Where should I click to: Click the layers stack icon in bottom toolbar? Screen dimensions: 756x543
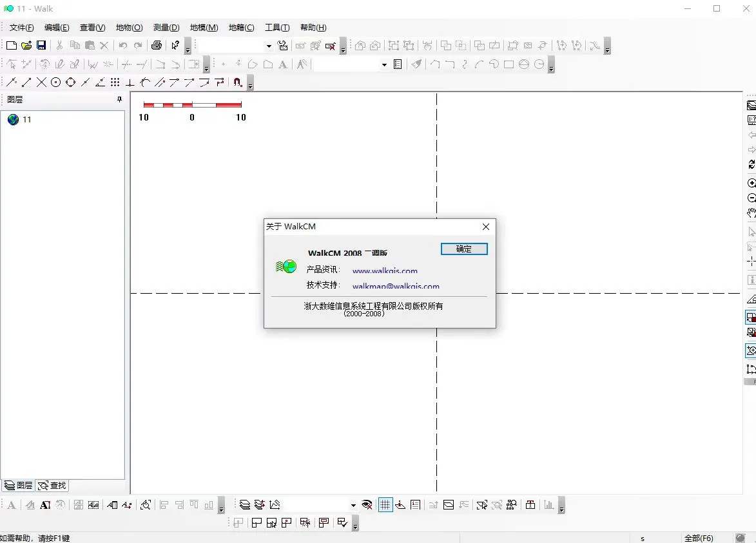coord(245,504)
